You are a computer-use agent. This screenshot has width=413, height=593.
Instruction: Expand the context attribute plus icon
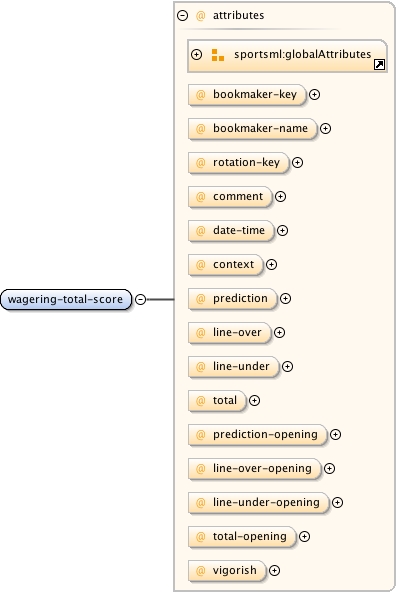coord(271,265)
